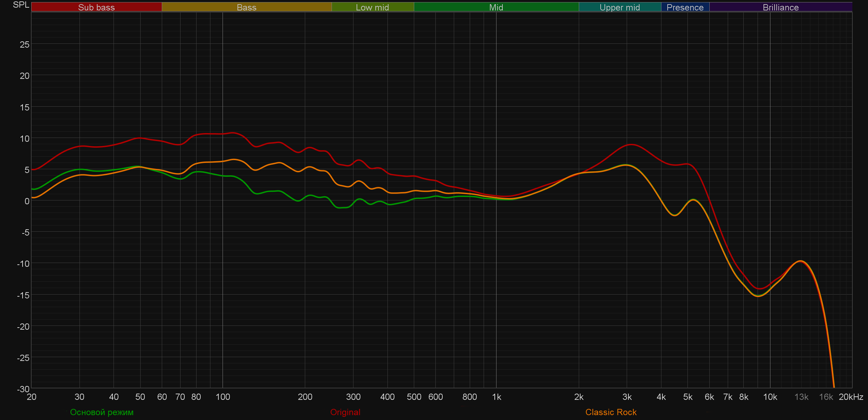Click the 100 Hz axis tick label

(223, 397)
